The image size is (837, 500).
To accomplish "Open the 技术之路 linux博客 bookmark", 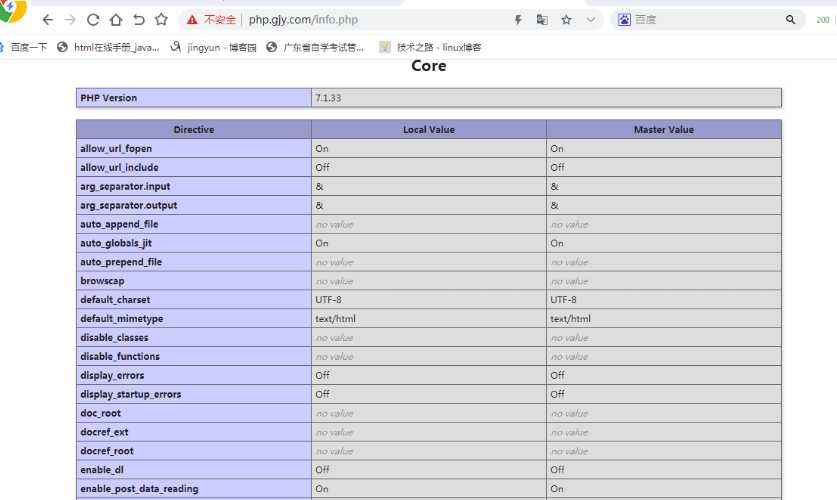I will 430,47.
